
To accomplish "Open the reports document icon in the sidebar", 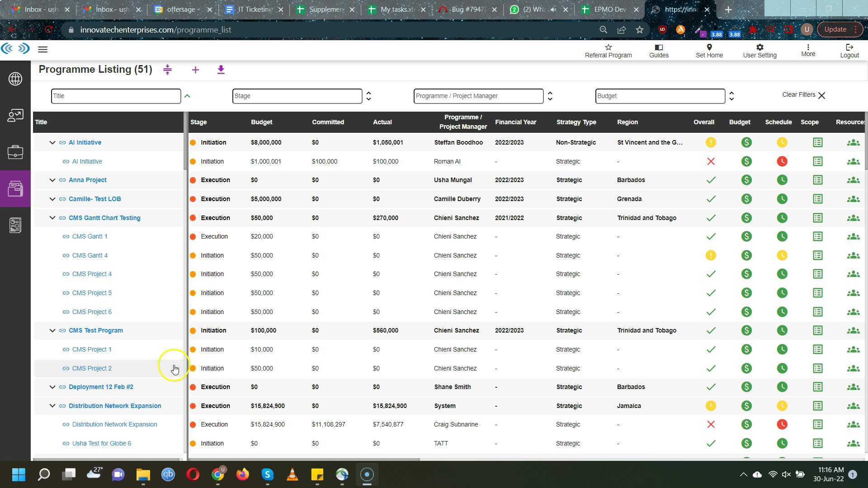I will (15, 225).
